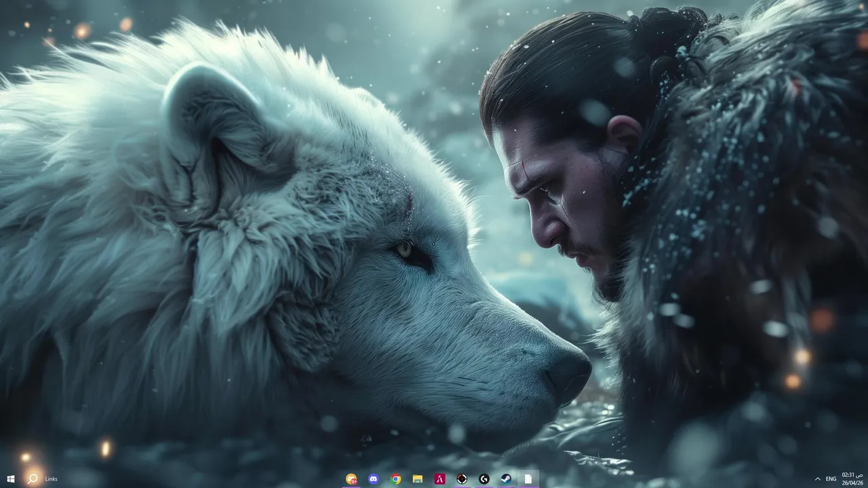Image resolution: width=868 pixels, height=488 pixels.
Task: Open the crosshair-icon app on the taskbar
Action: (462, 479)
